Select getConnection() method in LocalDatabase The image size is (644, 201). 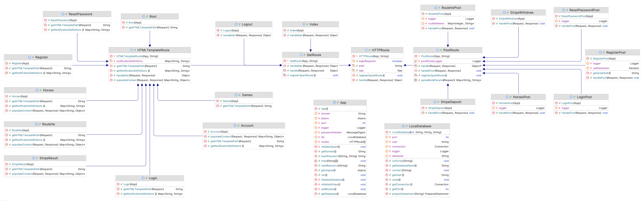click(417, 185)
